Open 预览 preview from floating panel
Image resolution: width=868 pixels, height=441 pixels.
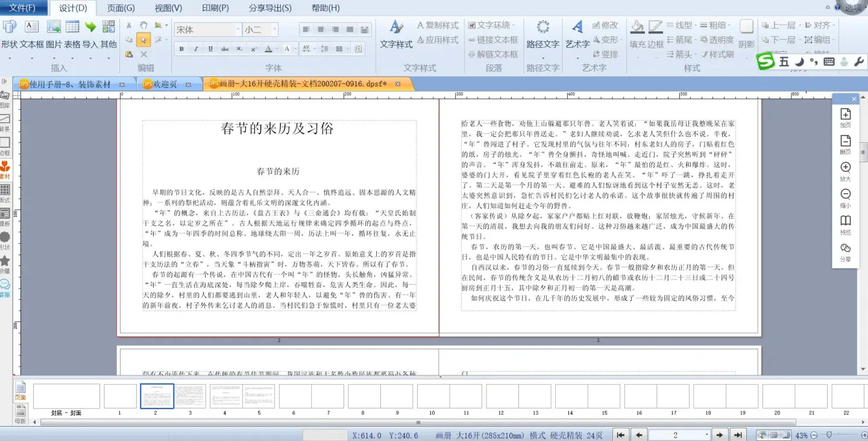845,224
